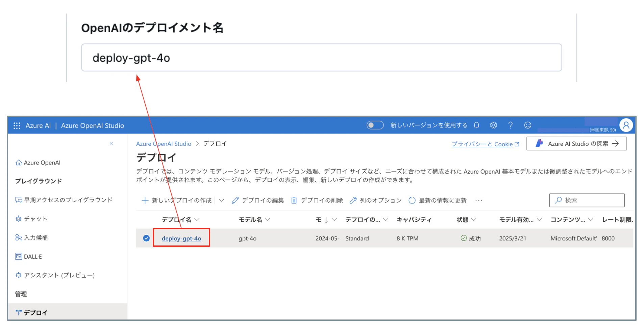This screenshot has width=644, height=332.
Task: Click the デプロイ breadcrumb current page
Action: pyautogui.click(x=215, y=144)
